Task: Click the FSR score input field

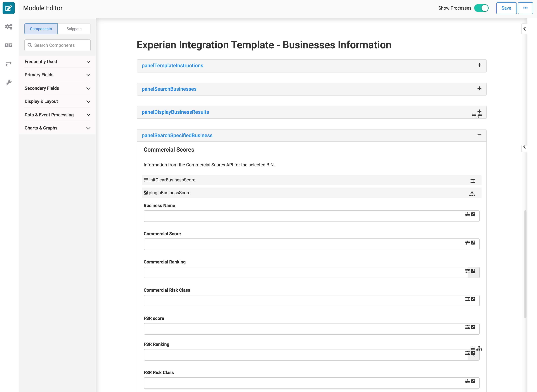Action: click(x=311, y=329)
